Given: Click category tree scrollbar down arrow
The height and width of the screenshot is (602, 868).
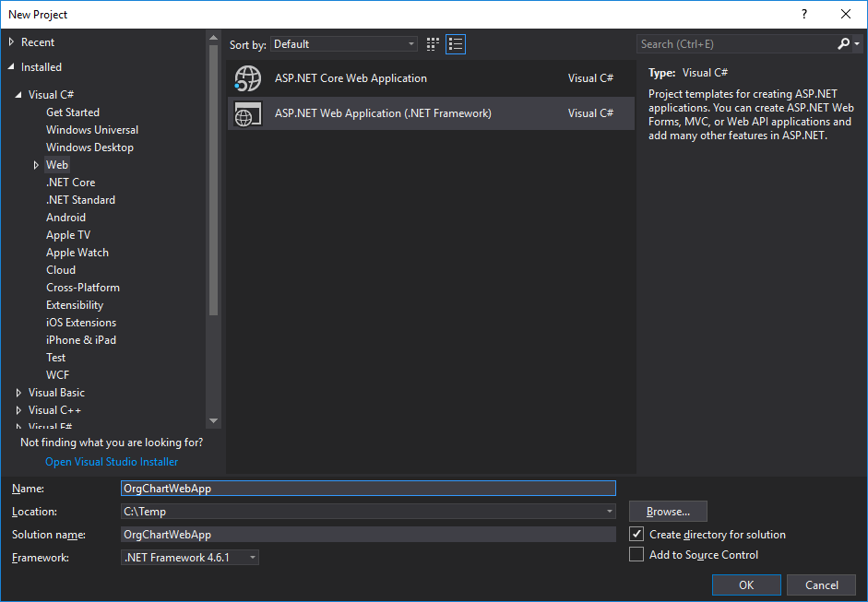Looking at the screenshot, I should [213, 421].
